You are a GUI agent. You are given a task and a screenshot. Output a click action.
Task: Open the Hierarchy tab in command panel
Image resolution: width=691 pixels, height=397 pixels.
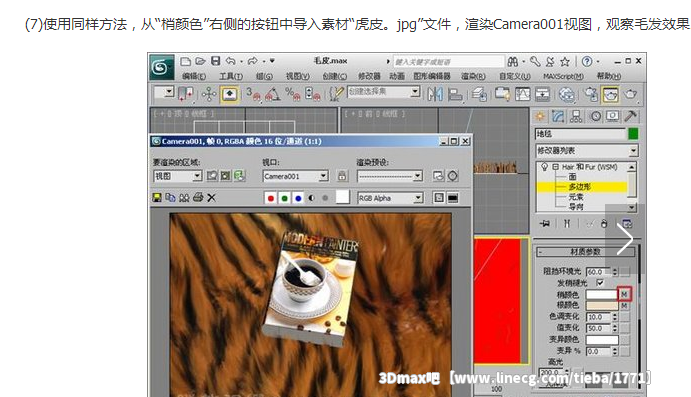pos(576,116)
